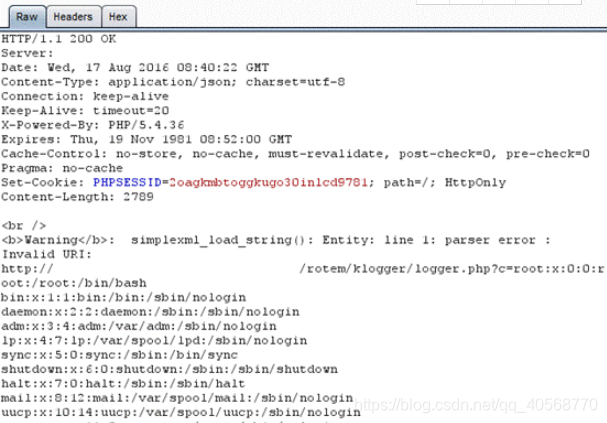Click the Connection: keep-alive line
Screen dimensions: 607x423
[85, 96]
